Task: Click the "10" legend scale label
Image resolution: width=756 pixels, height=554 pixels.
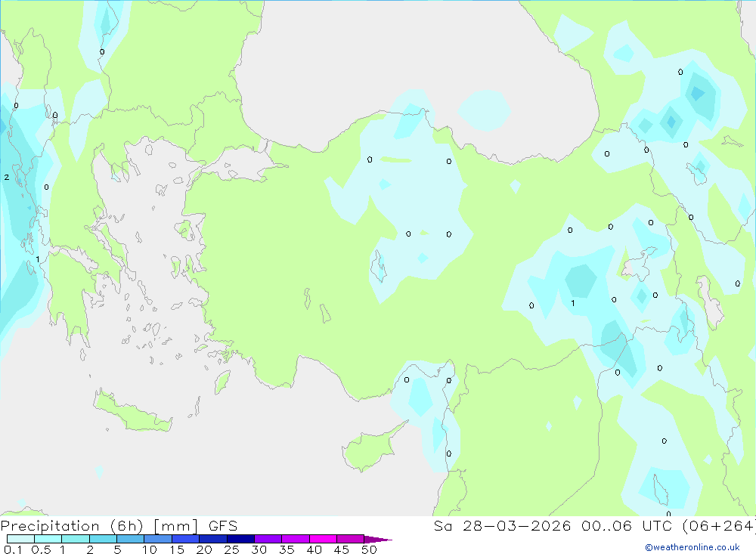Action: [x=150, y=549]
